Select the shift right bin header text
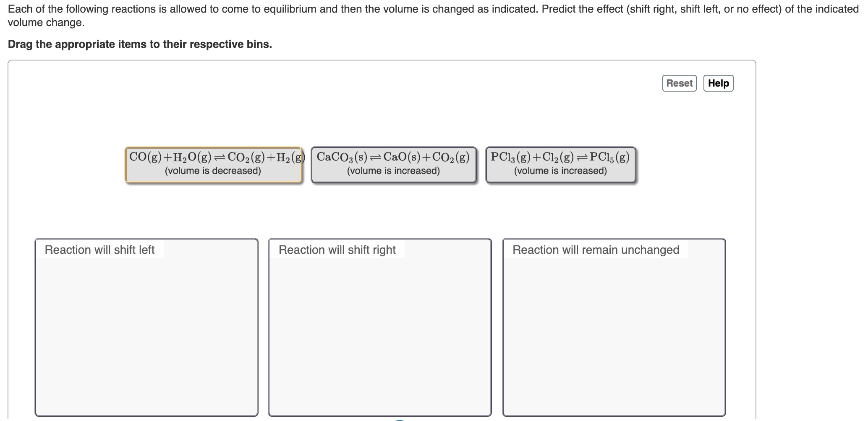868x421 pixels. point(337,250)
